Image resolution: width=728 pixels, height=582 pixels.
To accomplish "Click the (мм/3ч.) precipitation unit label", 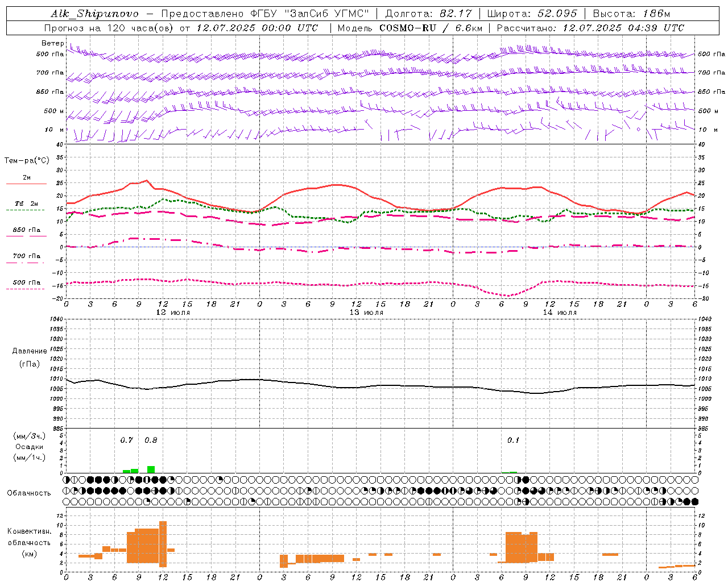I will pyautogui.click(x=30, y=436).
